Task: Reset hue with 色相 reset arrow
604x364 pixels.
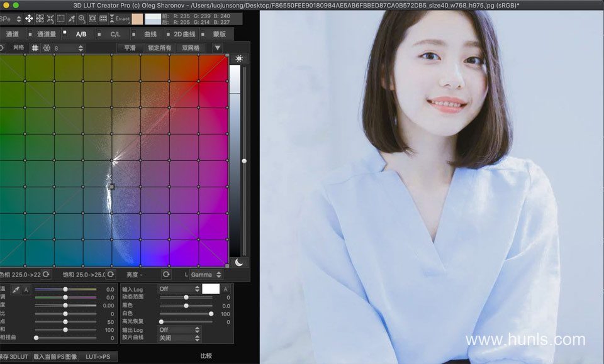Action: (46, 274)
